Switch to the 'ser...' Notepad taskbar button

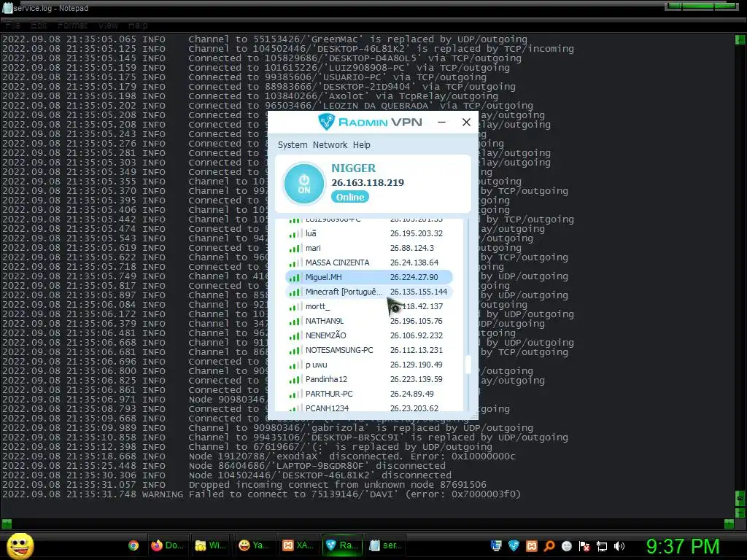coord(385,545)
